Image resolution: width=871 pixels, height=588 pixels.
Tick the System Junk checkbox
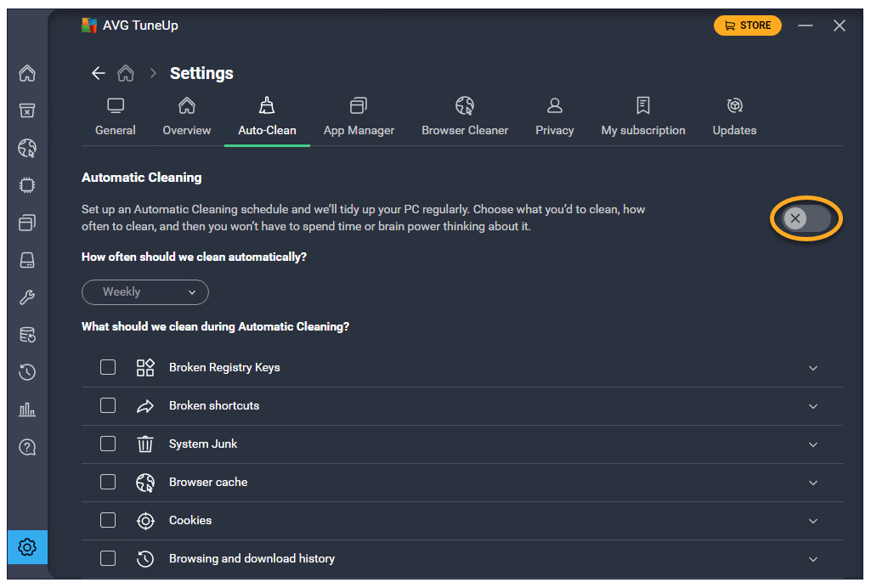pos(108,444)
